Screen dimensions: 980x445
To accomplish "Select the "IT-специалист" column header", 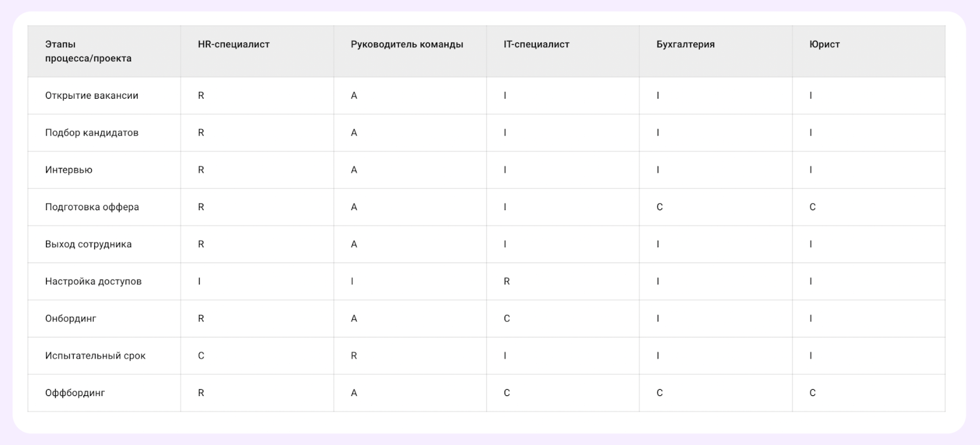I will pyautogui.click(x=536, y=45).
